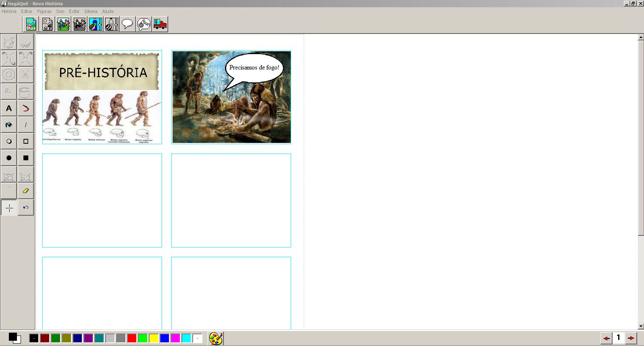Select the filled circle tool
The height and width of the screenshot is (346, 644).
(x=9, y=158)
